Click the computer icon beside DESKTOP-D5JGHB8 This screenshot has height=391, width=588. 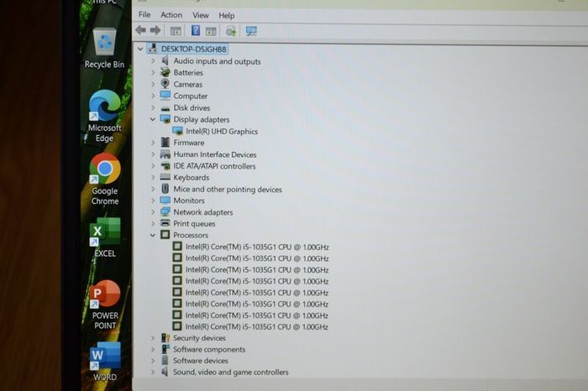(153, 49)
